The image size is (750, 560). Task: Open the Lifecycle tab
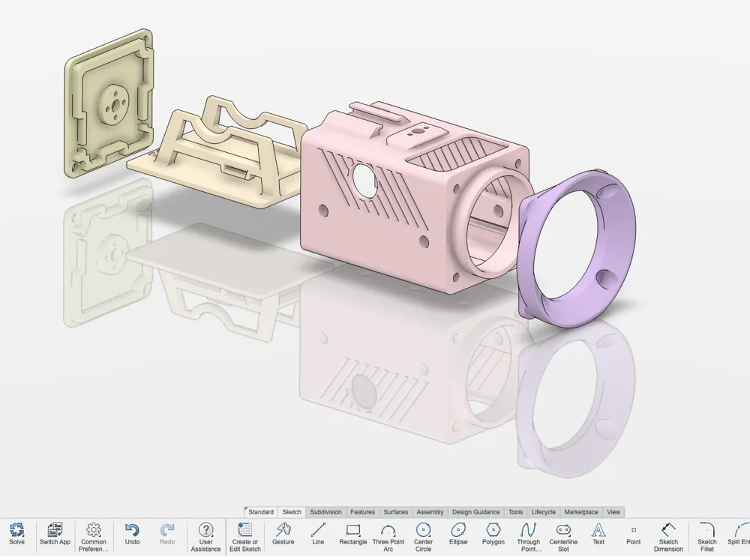click(x=543, y=512)
